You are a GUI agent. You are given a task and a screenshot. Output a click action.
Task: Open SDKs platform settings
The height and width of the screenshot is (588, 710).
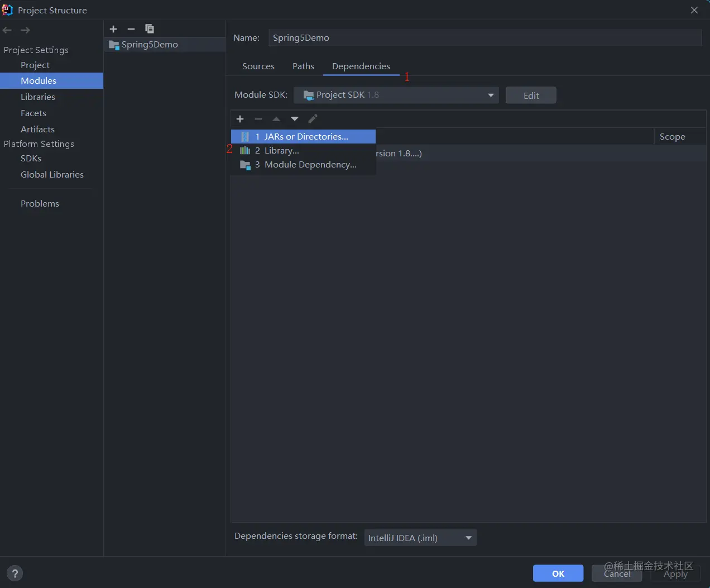[31, 159]
